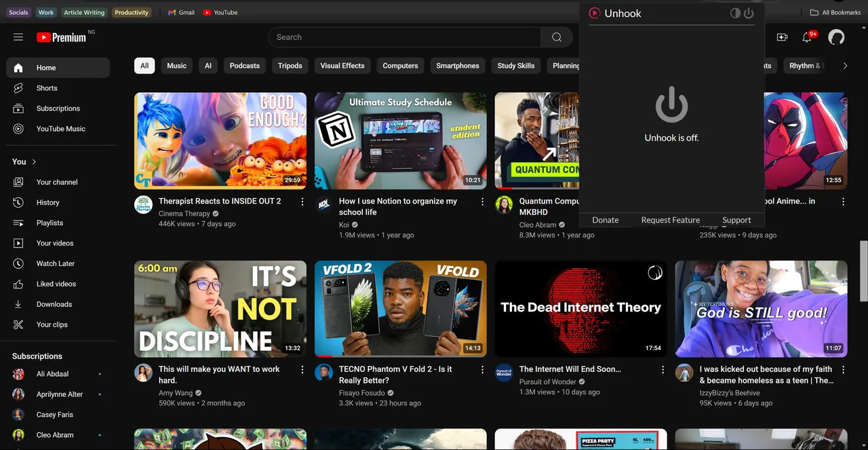Viewport: 868px width, 450px height.
Task: Show more category chips with right arrow
Action: coord(845,66)
